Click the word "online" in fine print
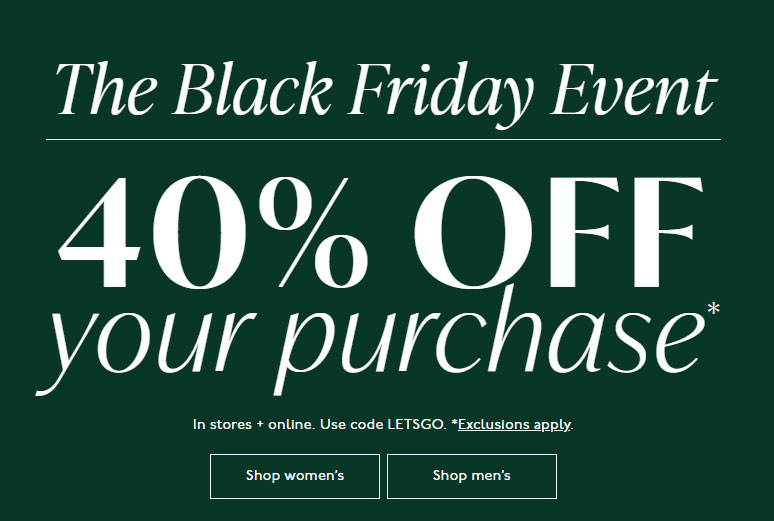Image resolution: width=774 pixels, height=521 pixels. pyautogui.click(x=291, y=425)
